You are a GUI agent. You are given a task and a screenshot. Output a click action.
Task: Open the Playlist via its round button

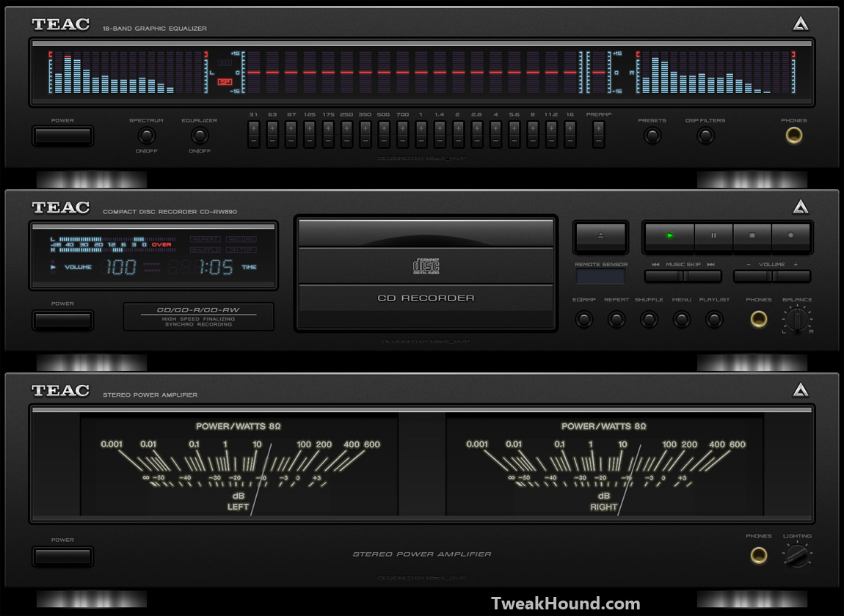(714, 320)
